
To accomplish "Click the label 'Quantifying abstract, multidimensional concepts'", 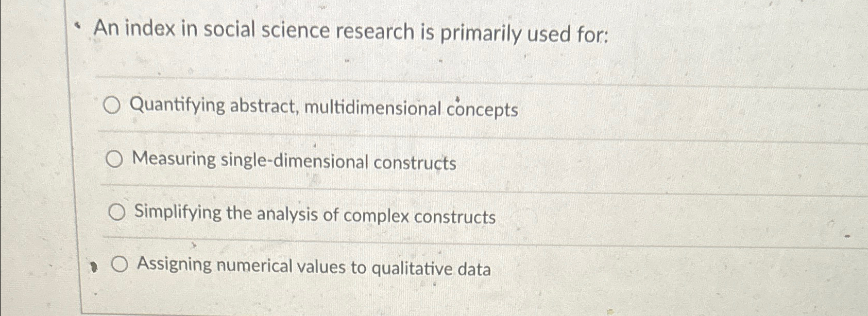I will coord(325,108).
